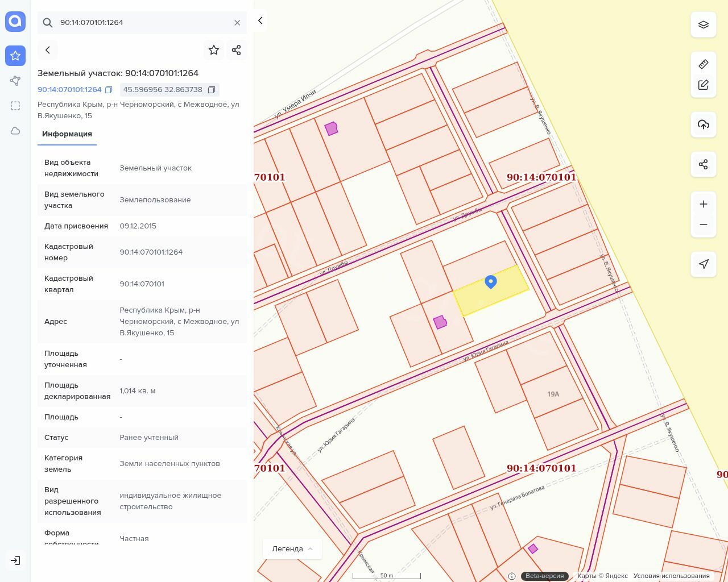This screenshot has height=582, width=728.
Task: Zoom in on the map
Action: click(704, 204)
